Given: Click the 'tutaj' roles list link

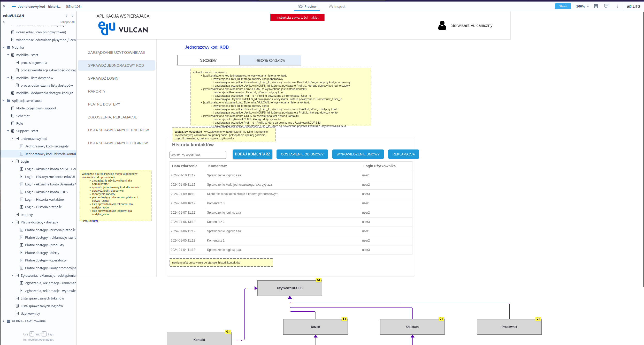Looking at the screenshot, I should coord(95,221).
